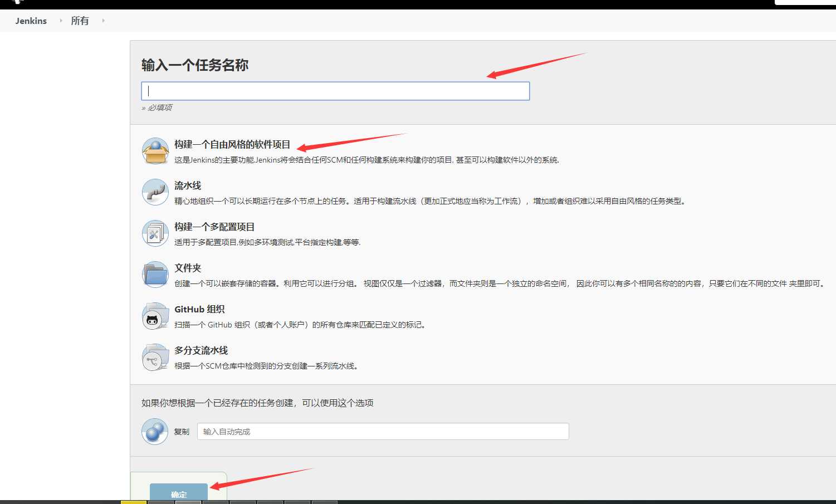Choose 构建一个自由风格的软件项目 title
Viewport: 836px width, 504px height.
(x=232, y=144)
